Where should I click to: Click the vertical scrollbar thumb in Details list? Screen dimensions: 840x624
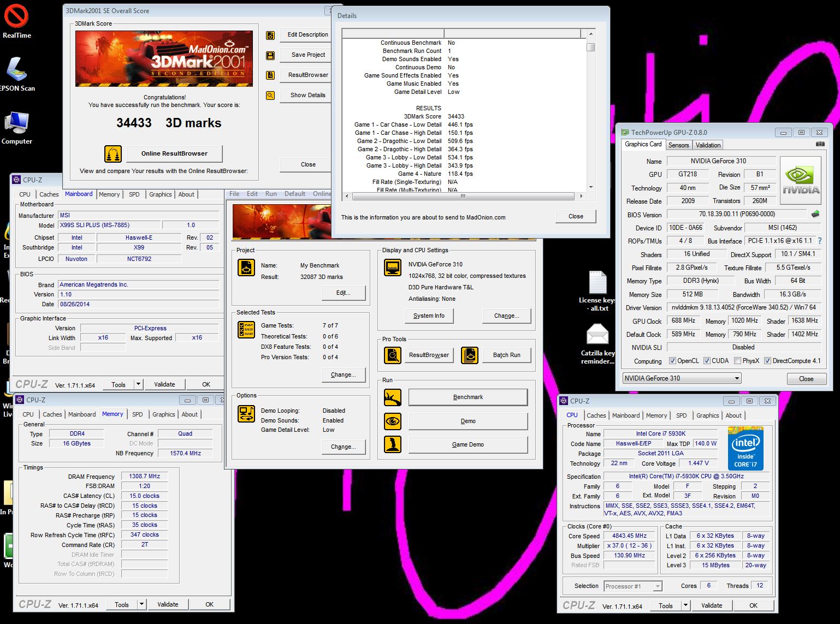click(590, 47)
